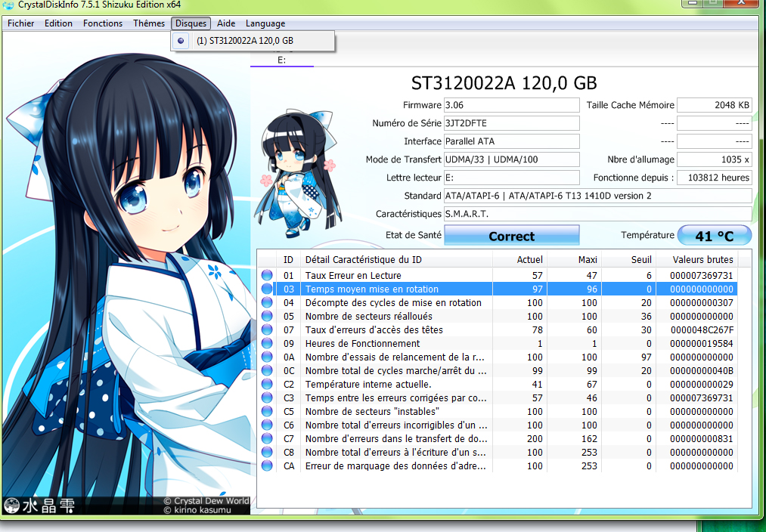Click status orb for Taux Erreur en Lecture
Viewport: 766px width, 532px height.
pyautogui.click(x=267, y=276)
